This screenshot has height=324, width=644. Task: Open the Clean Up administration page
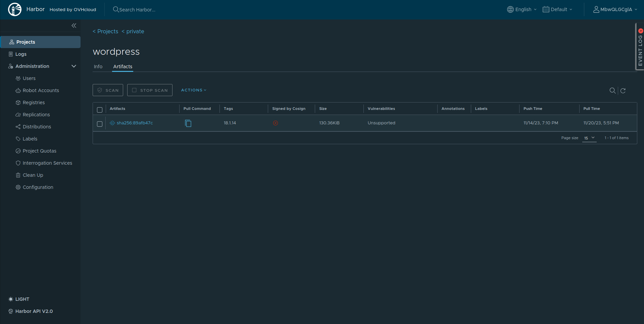click(33, 175)
